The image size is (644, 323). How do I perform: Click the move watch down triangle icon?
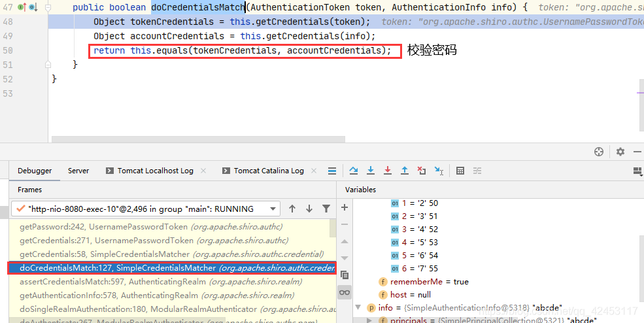(345, 258)
